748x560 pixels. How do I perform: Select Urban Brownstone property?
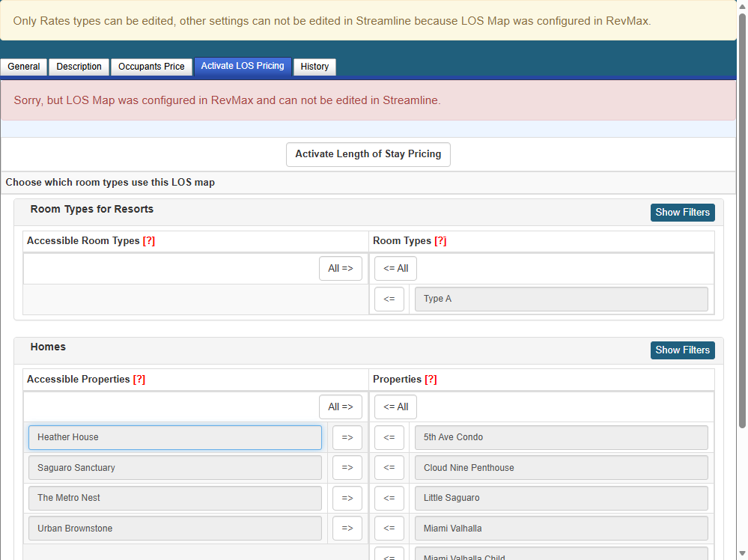coord(175,529)
